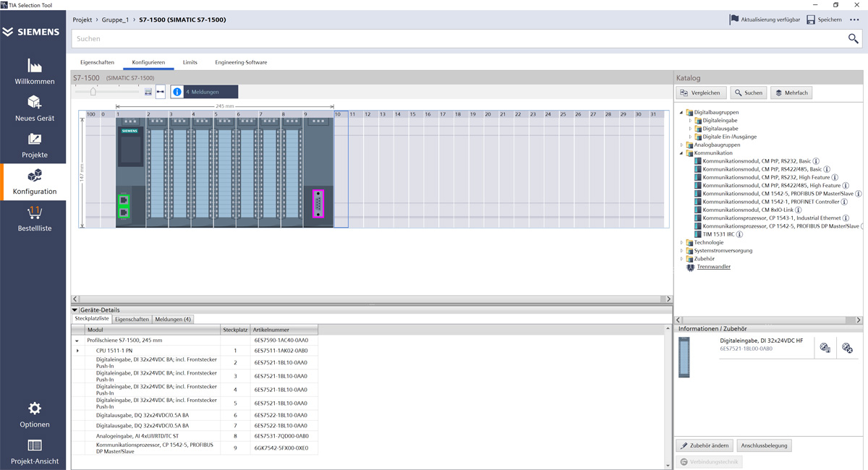Expand the Systemstromversorgung catalog node

click(681, 250)
